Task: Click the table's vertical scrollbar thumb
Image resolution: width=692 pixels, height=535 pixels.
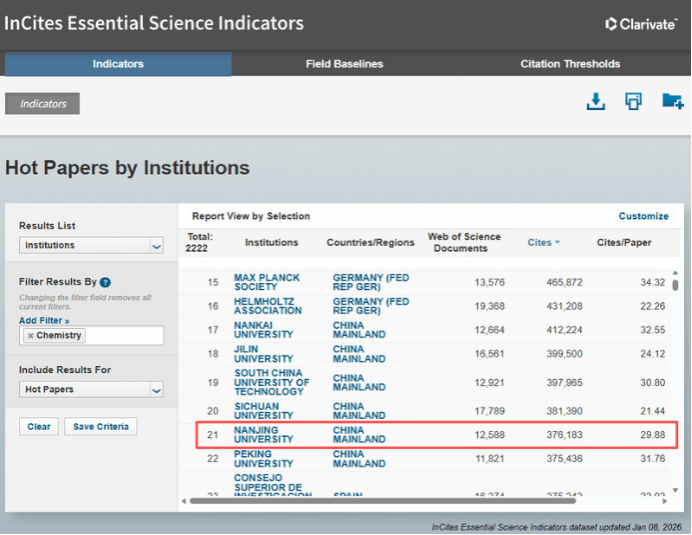Action: 675,286
